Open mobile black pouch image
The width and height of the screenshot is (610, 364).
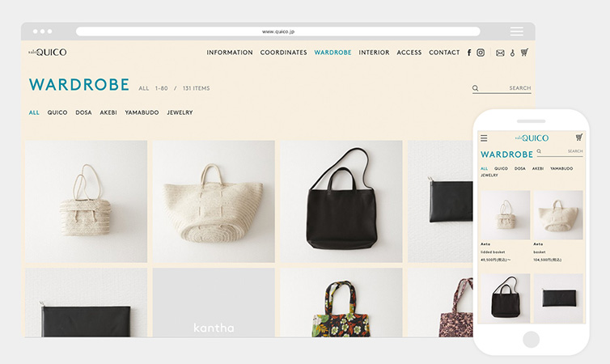click(x=558, y=298)
